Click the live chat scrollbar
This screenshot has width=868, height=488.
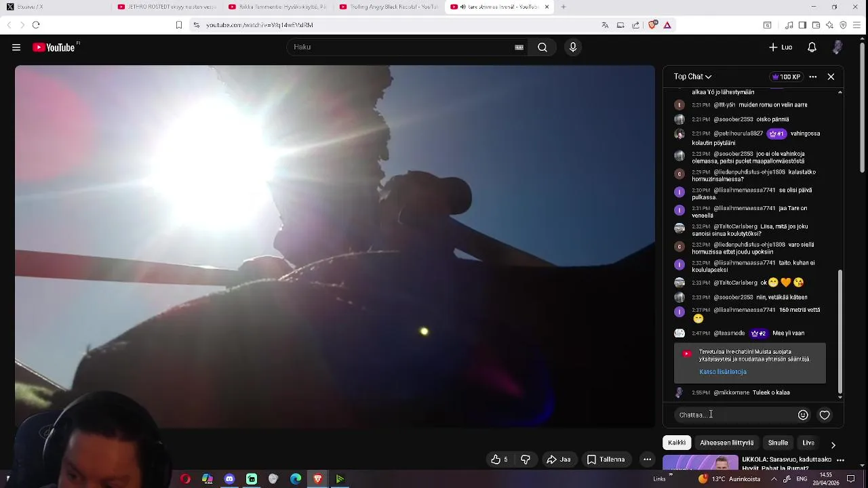click(x=840, y=333)
